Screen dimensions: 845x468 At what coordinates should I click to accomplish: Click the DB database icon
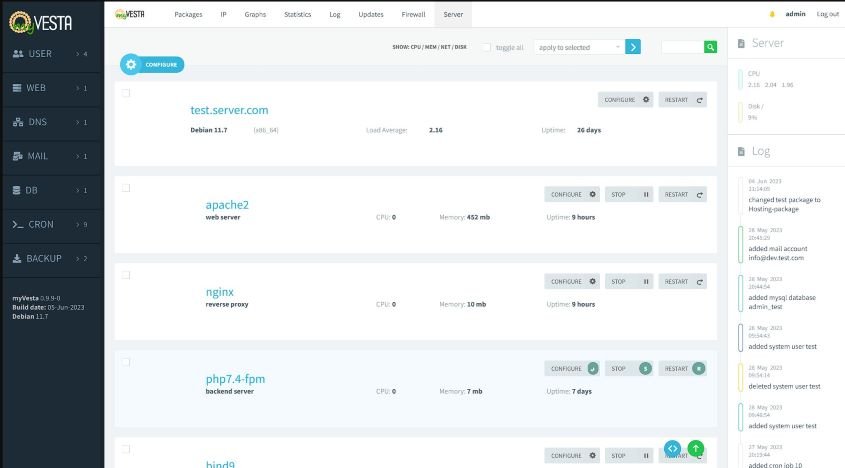coord(17,190)
